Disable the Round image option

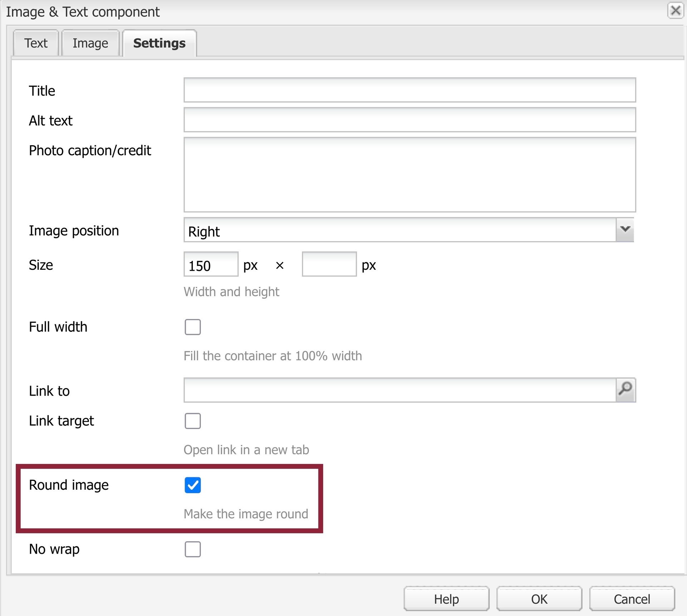(x=193, y=485)
